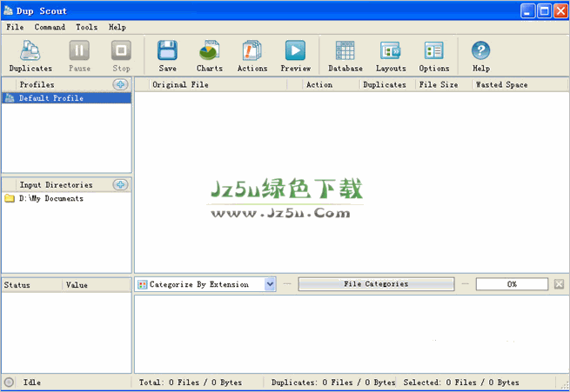
Task: Open the Tools menu
Action: point(86,27)
